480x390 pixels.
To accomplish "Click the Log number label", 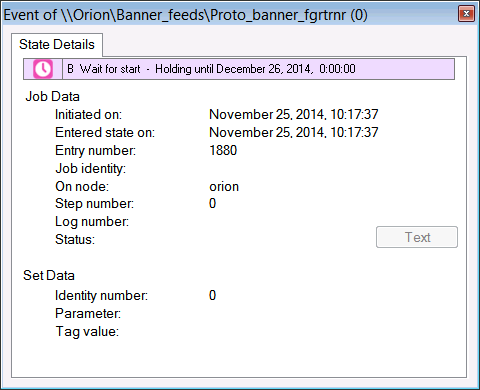I will 92,222.
